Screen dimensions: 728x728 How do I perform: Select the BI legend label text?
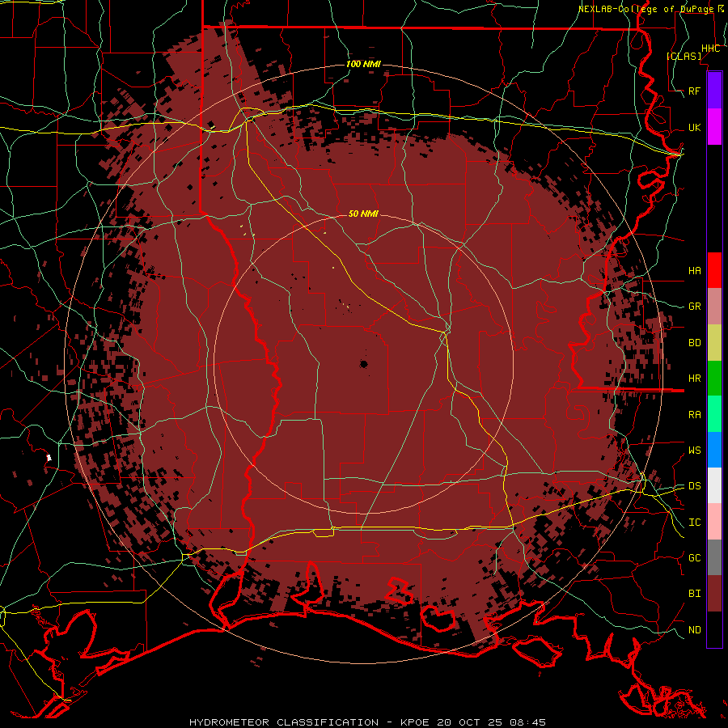[695, 594]
